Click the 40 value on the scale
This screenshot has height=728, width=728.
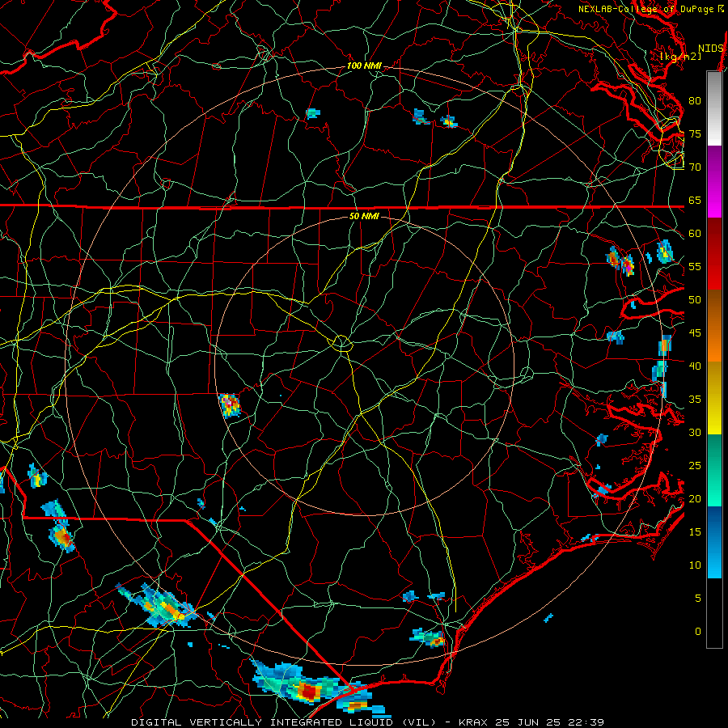695,366
